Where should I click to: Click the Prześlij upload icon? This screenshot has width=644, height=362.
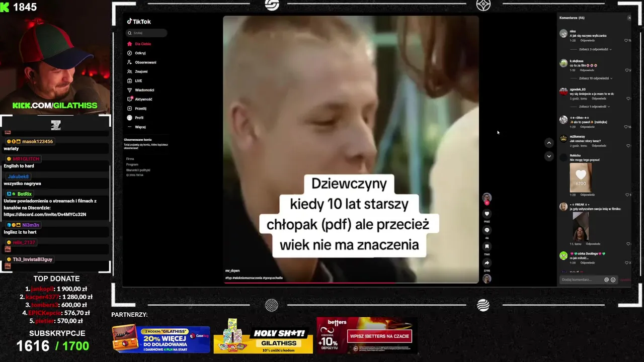click(x=130, y=108)
